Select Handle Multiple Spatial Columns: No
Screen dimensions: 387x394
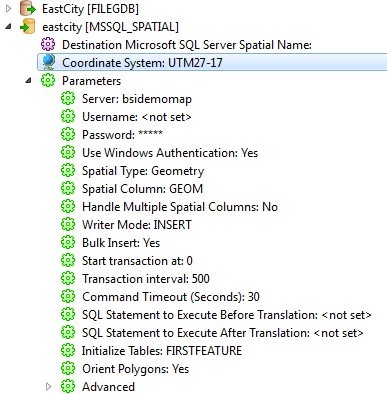tap(180, 207)
